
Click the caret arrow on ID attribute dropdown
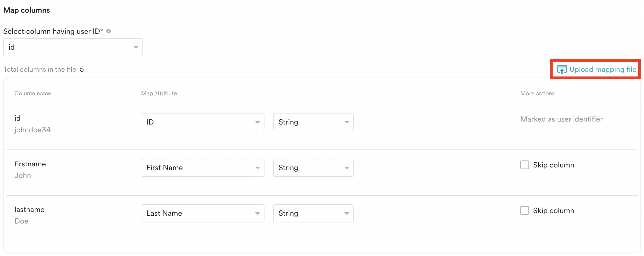point(257,122)
